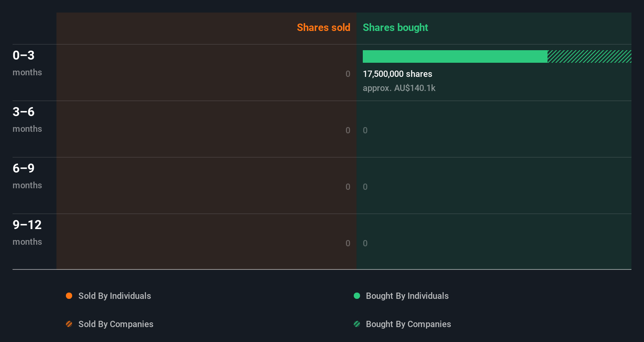Click the 17,500,000 shares value
The height and width of the screenshot is (342, 644).
point(397,74)
